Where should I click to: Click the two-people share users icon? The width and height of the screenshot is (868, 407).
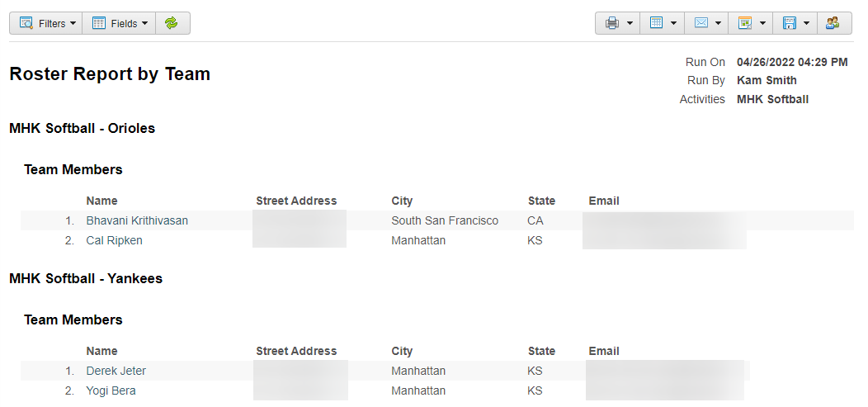(x=832, y=23)
